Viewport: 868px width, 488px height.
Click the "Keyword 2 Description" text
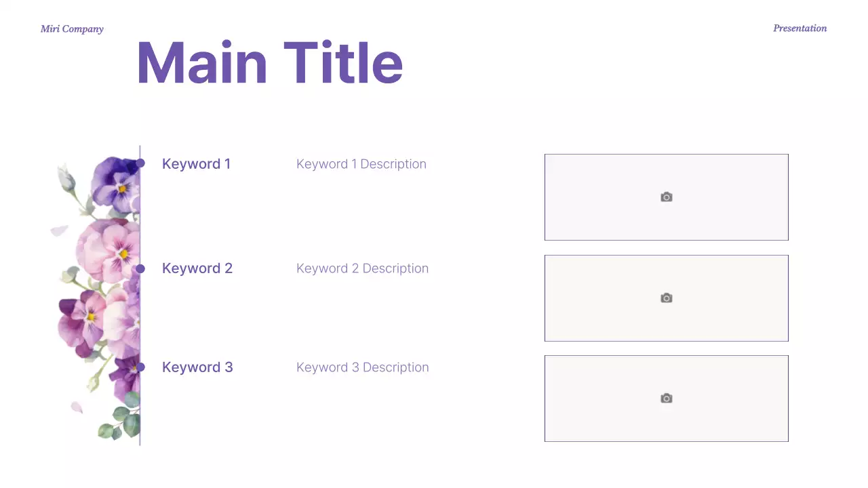click(x=362, y=268)
